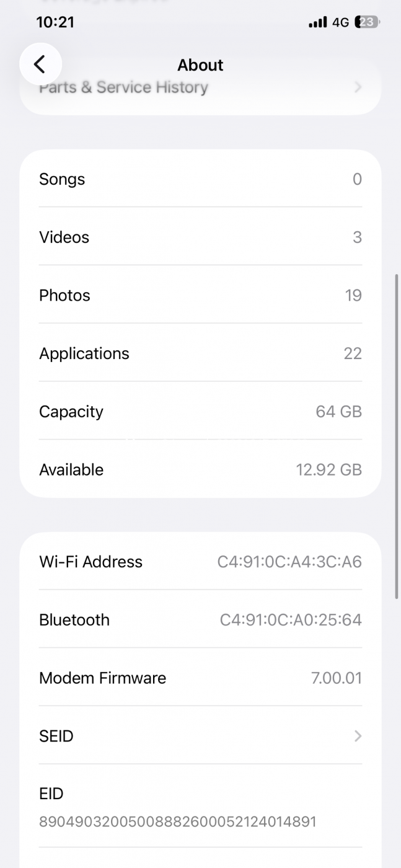Tap the status bar clock
The image size is (401, 868).
point(55,22)
